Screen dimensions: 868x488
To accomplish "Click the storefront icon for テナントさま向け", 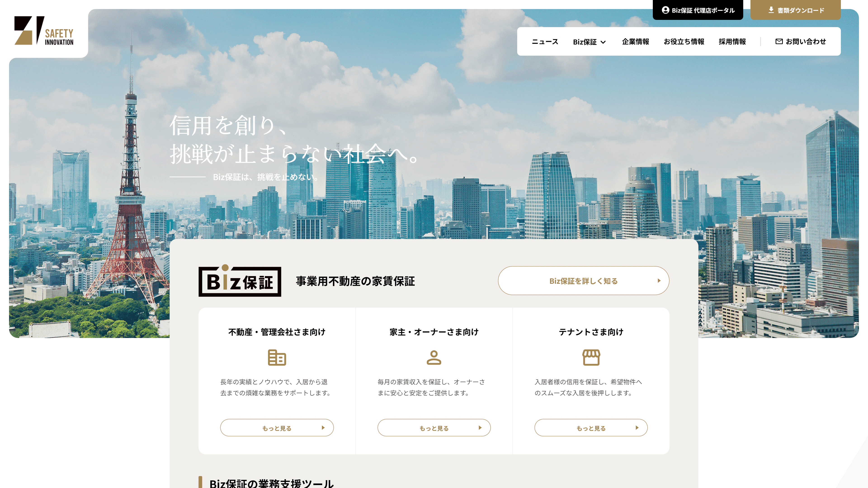I will pyautogui.click(x=591, y=357).
